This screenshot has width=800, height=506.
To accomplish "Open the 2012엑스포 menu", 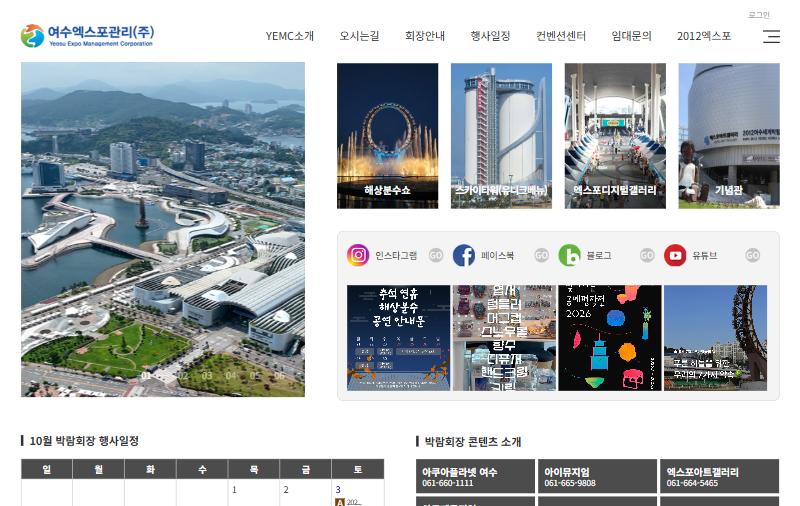I will [x=704, y=36].
